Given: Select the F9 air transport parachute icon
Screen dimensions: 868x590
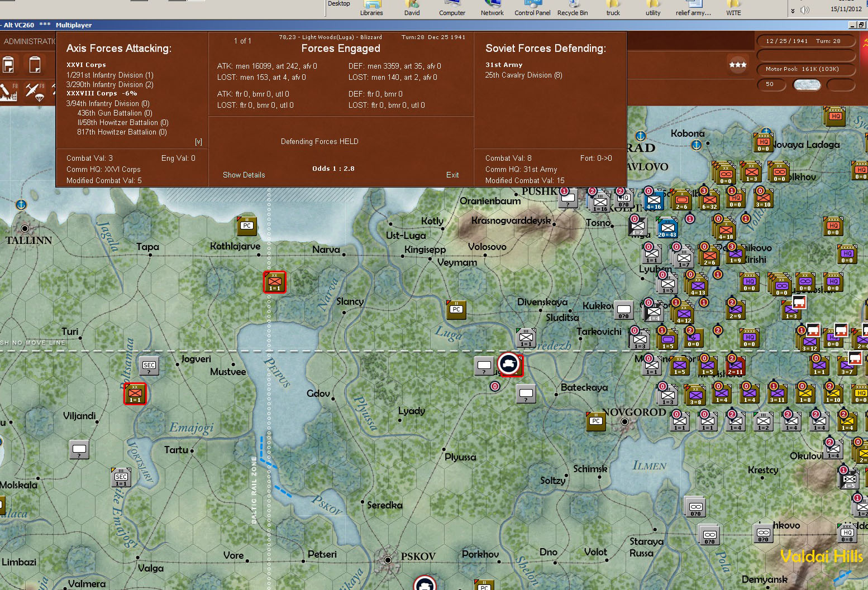Looking at the screenshot, I should point(35,92).
